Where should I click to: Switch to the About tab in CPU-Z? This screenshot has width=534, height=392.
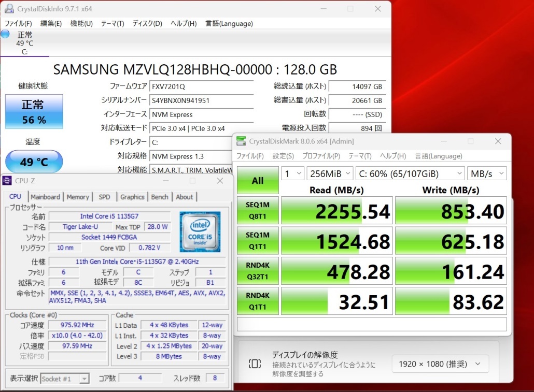coord(184,197)
